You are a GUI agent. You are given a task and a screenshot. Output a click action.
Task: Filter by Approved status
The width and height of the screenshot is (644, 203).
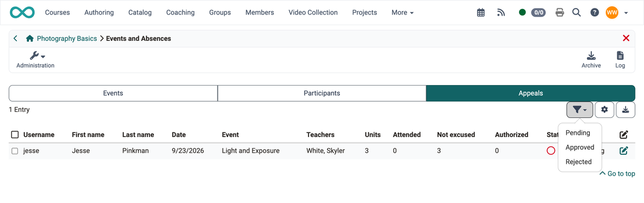click(580, 147)
